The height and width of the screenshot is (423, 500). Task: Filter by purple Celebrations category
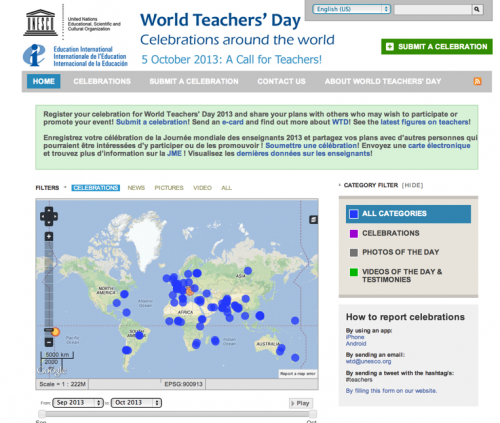point(384,233)
